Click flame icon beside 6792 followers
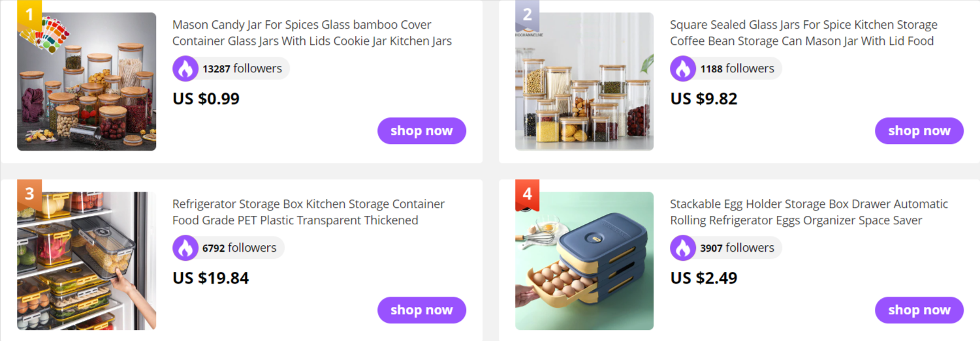Image resolution: width=980 pixels, height=341 pixels. pyautogui.click(x=185, y=248)
